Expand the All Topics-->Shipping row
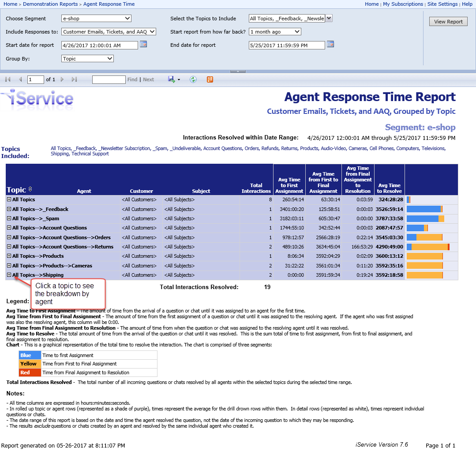This screenshot has height=459, width=476. click(9, 275)
